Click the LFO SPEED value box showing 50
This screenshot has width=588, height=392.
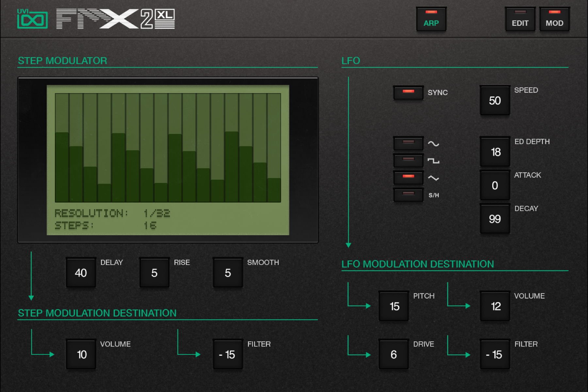point(495,100)
